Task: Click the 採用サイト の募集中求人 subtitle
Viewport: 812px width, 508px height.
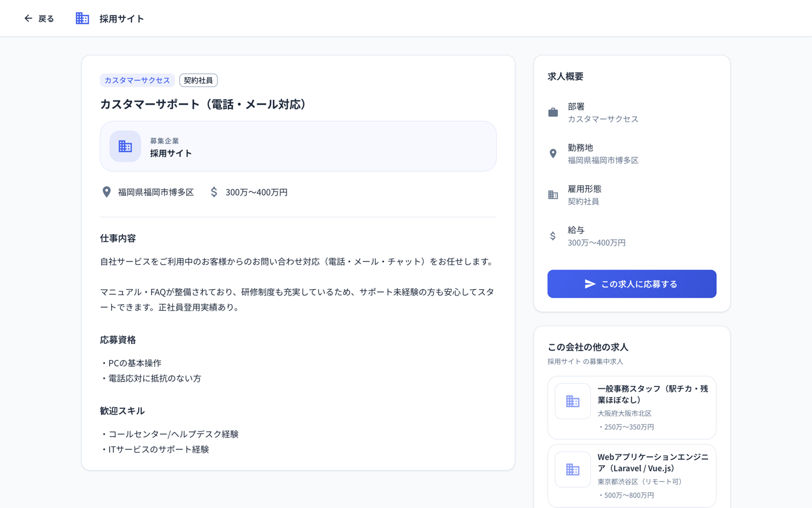Action: [585, 362]
